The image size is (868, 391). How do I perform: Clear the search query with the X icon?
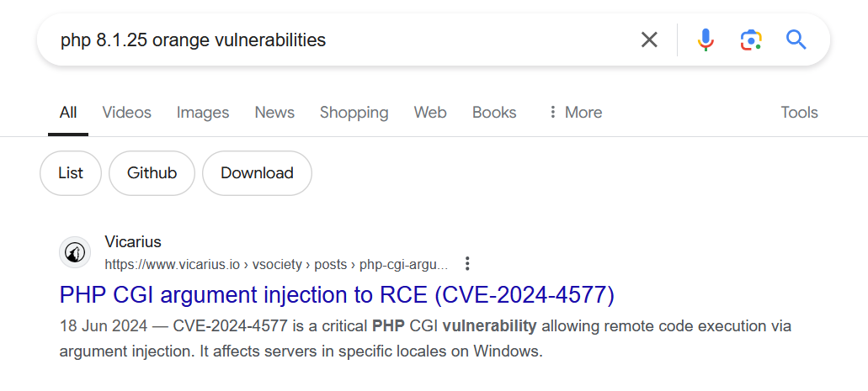(x=649, y=40)
